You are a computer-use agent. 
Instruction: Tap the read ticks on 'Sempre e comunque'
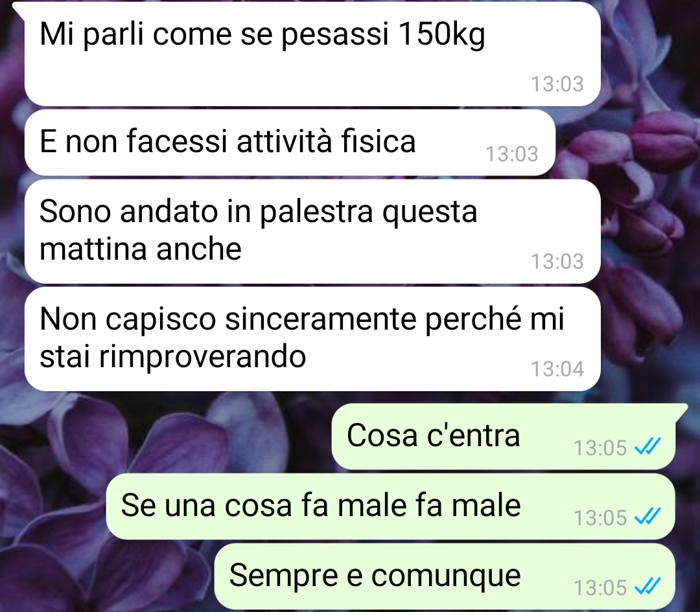point(647,587)
